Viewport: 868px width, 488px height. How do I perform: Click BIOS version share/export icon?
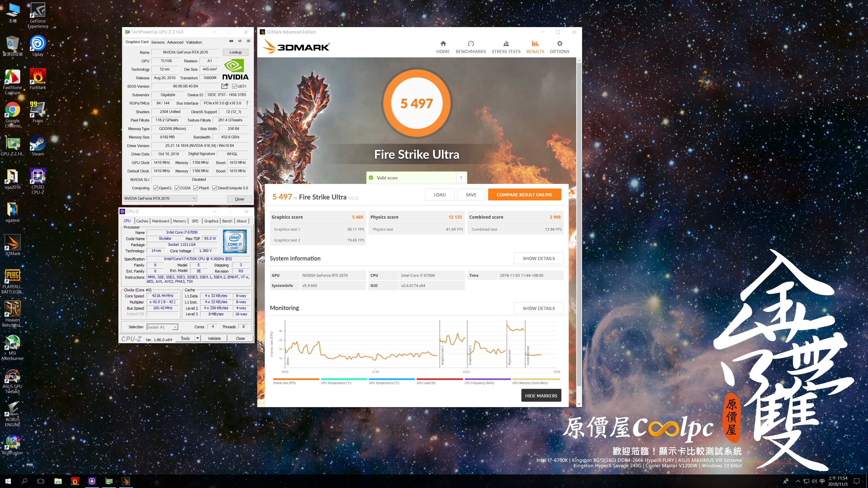point(225,86)
